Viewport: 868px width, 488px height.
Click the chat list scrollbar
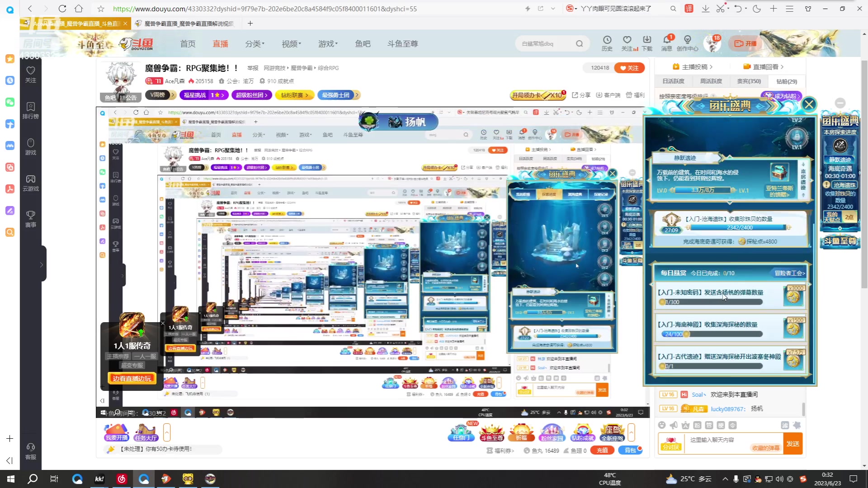[803, 409]
